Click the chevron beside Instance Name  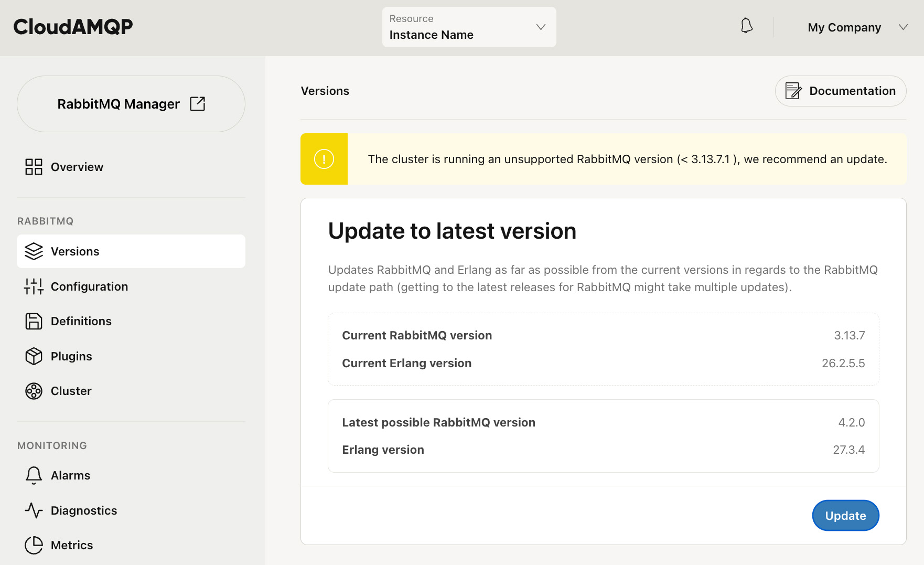coord(541,27)
